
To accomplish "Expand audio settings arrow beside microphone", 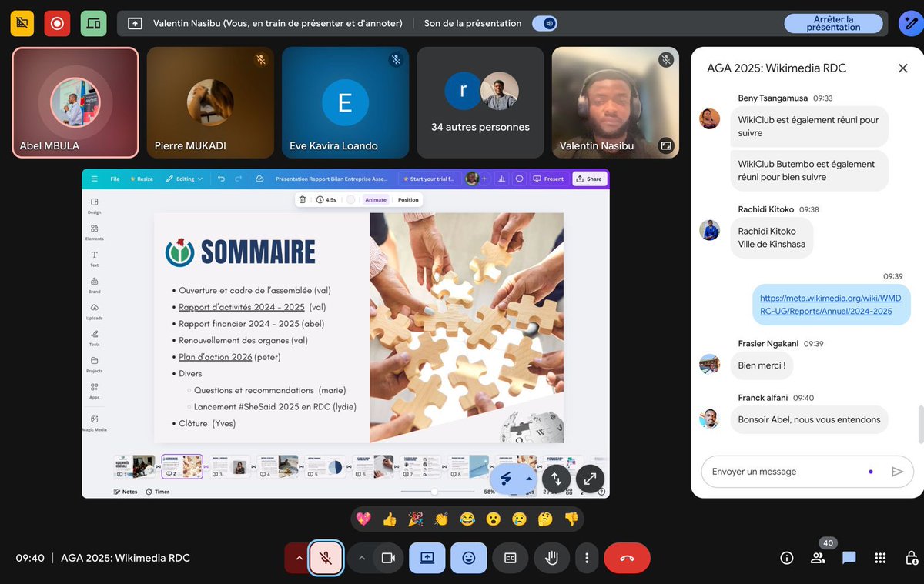I will pos(299,558).
